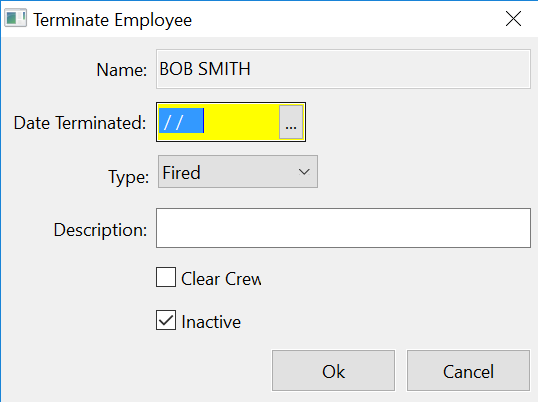Click the Terminate Employee title text
The width and height of the screenshot is (538, 402).
[113, 20]
